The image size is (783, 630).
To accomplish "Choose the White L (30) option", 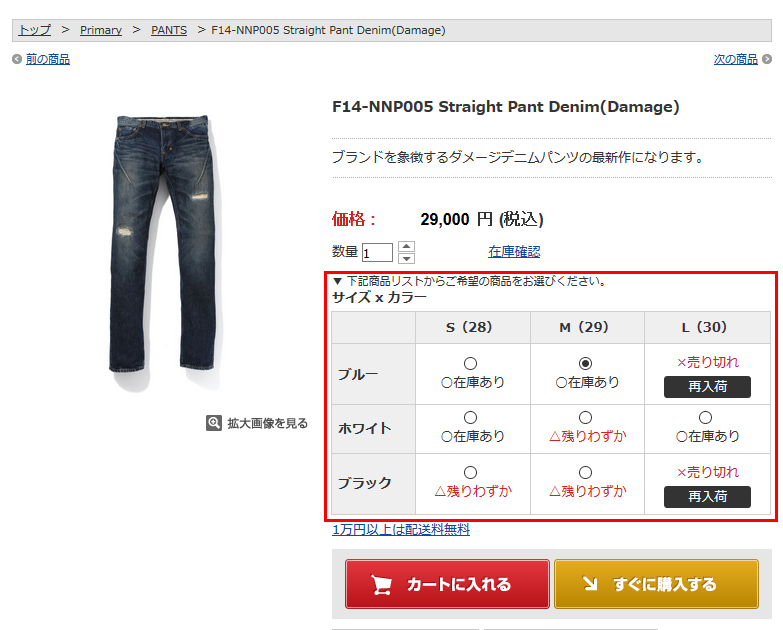I will pos(705,417).
